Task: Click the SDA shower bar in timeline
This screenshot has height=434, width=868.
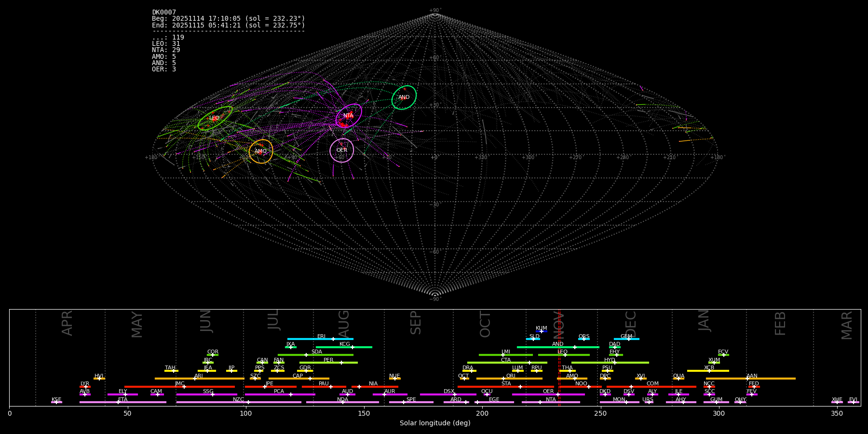Action: (315, 355)
